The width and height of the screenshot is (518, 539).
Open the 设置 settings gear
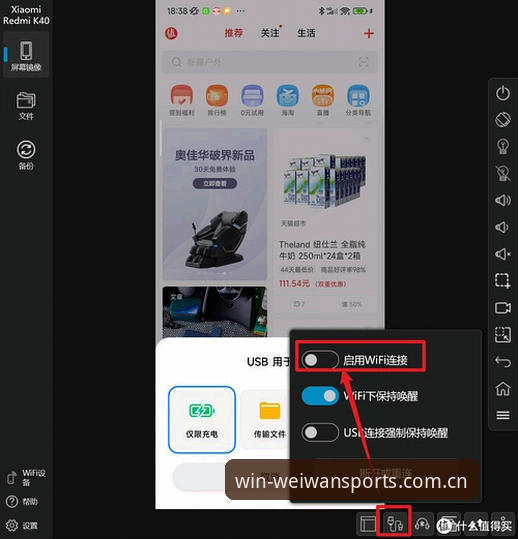tap(21, 525)
